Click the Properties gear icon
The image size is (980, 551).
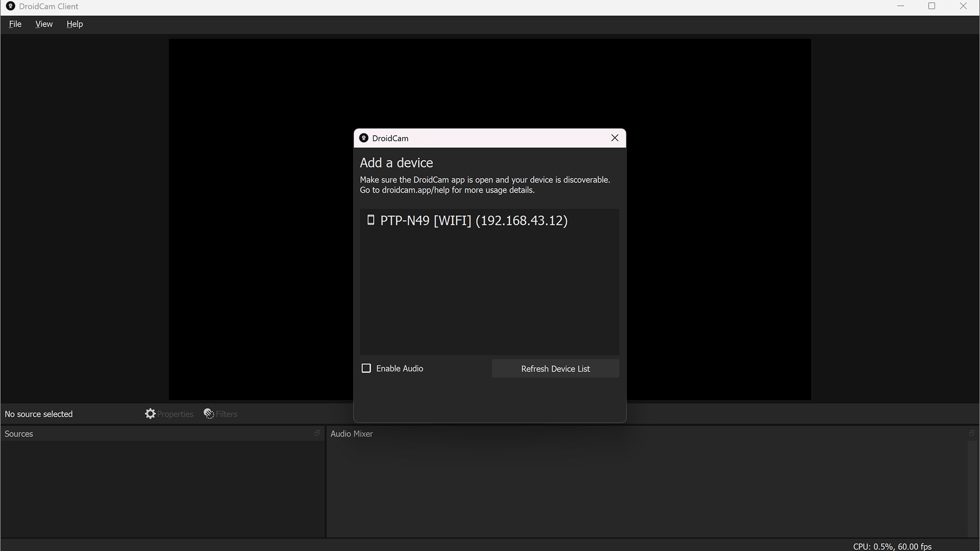coord(150,414)
